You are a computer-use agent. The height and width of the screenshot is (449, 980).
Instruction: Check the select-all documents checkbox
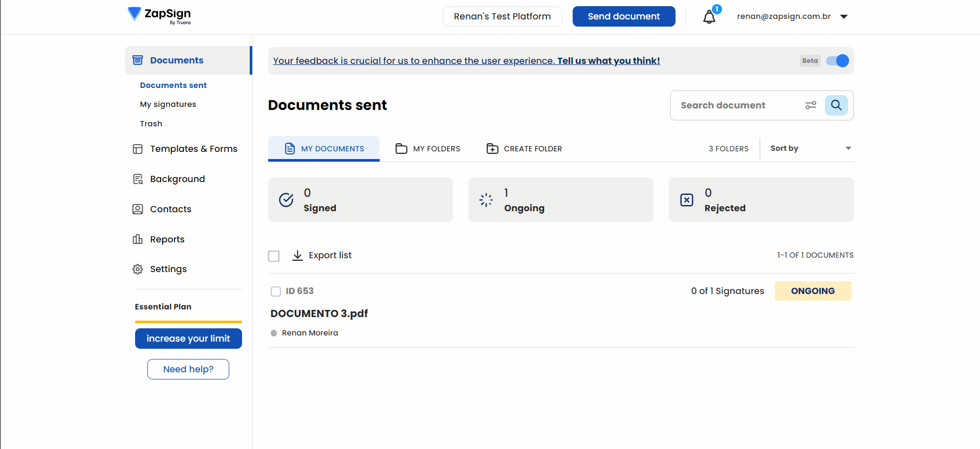274,256
